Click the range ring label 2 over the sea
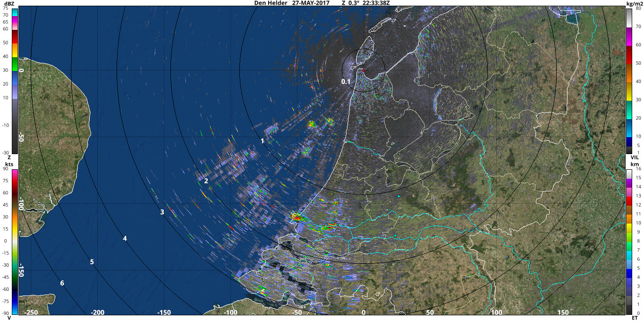Image resolution: width=644 pixels, height=321 pixels. (x=206, y=181)
